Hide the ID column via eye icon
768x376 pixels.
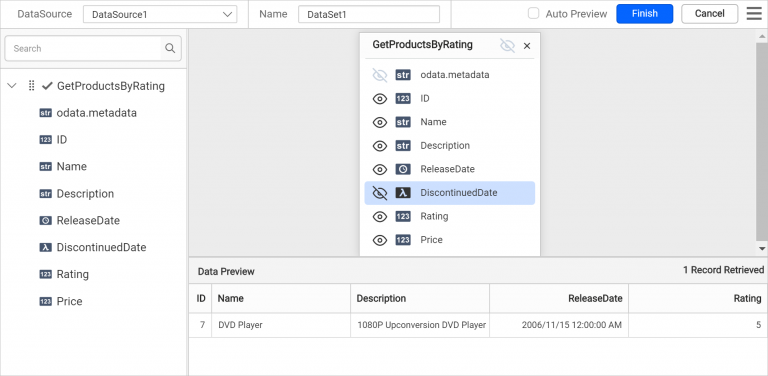(380, 98)
